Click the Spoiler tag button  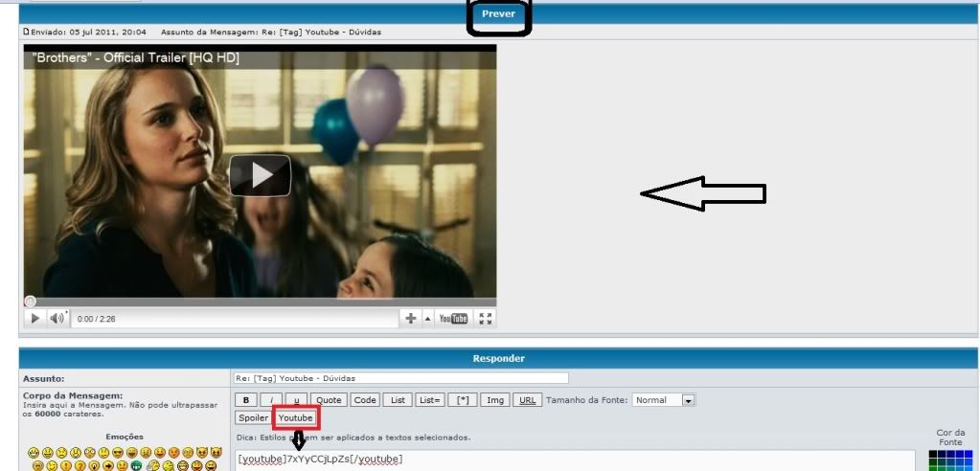pos(254,418)
